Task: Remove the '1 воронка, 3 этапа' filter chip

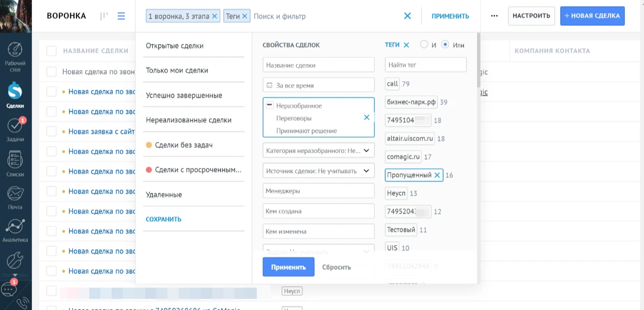Action: [x=214, y=16]
